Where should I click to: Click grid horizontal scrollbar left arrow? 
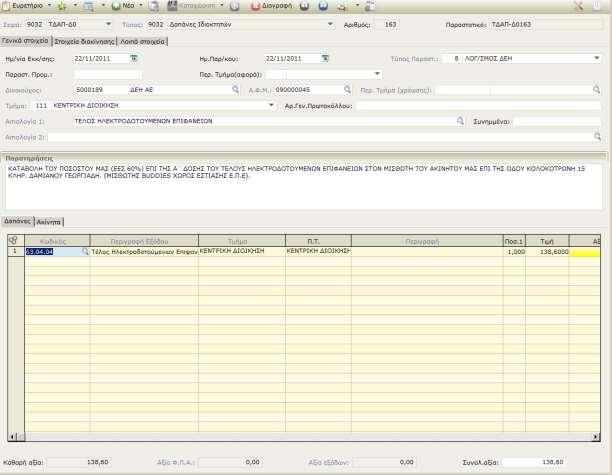(x=12, y=436)
